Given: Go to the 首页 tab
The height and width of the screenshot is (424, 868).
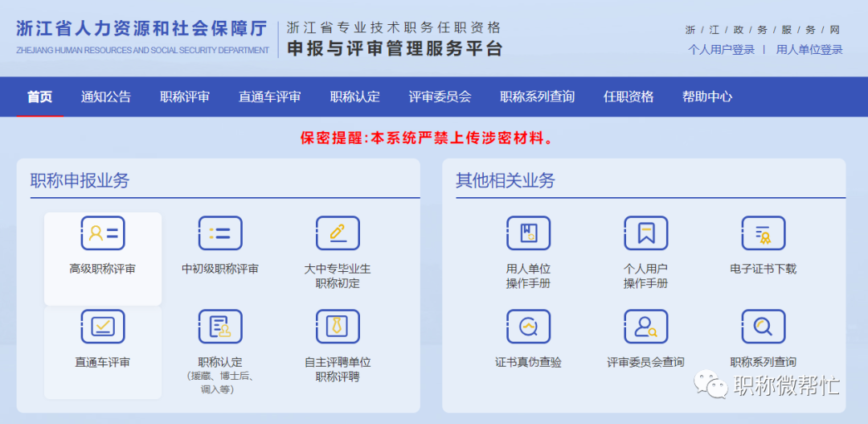Looking at the screenshot, I should (40, 97).
